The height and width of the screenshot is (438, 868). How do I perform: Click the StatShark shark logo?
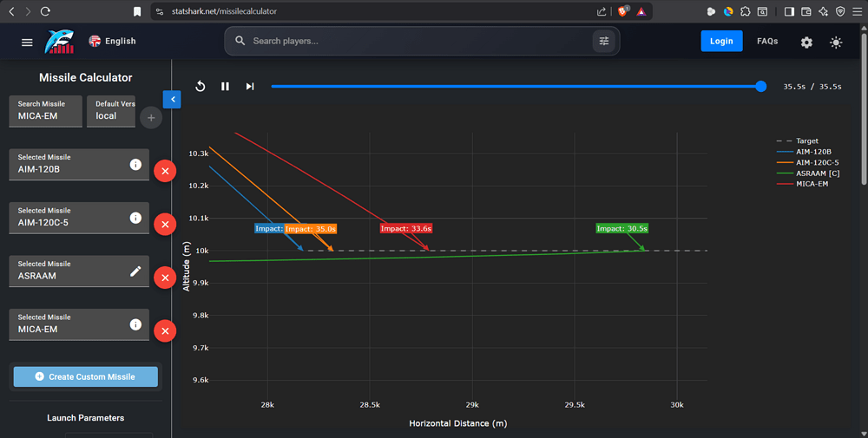59,42
